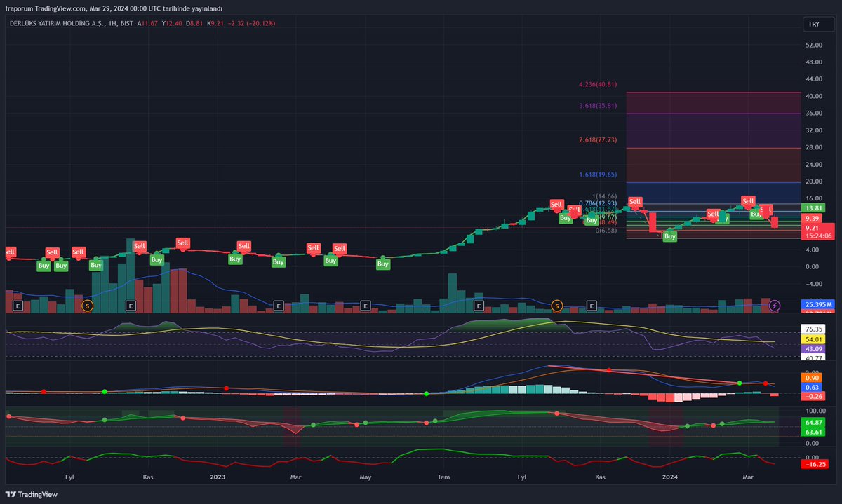The width and height of the screenshot is (842, 504).
Task: Click the green 64.87 stochastic value
Action: coord(814,423)
